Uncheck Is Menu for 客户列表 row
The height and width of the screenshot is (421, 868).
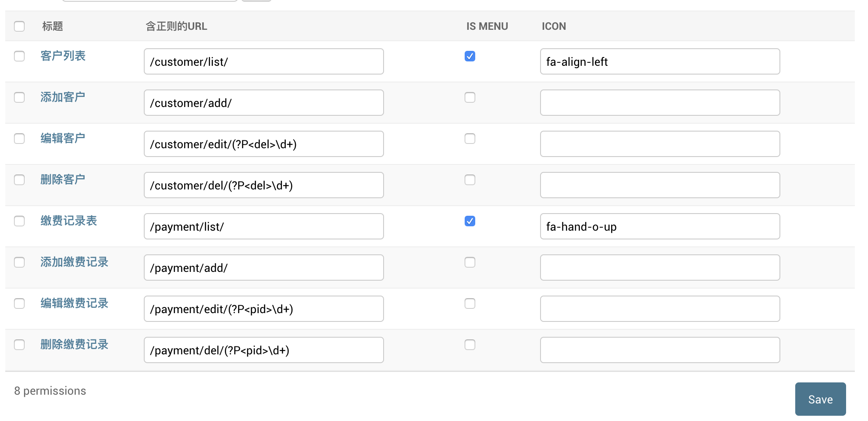coord(470,56)
